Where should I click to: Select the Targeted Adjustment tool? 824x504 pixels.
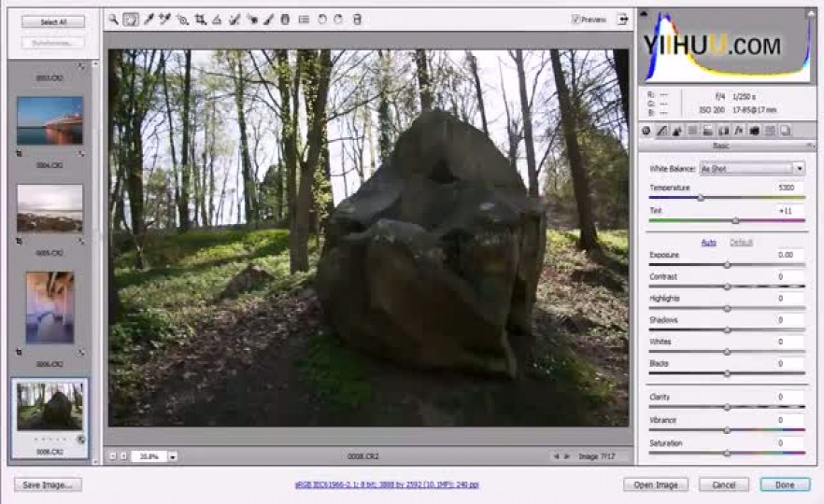tap(182, 20)
